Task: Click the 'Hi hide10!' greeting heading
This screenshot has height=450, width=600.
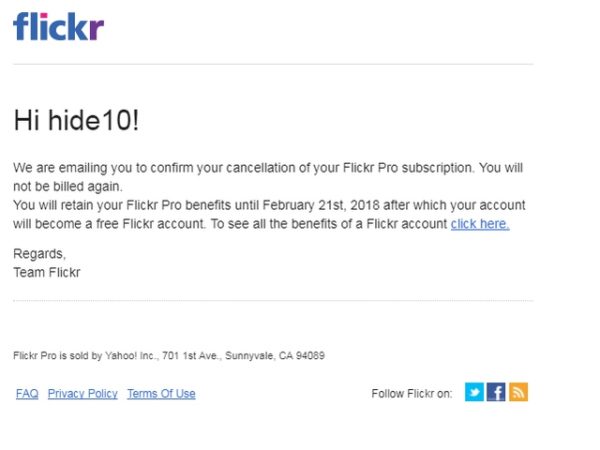Action: [x=76, y=120]
